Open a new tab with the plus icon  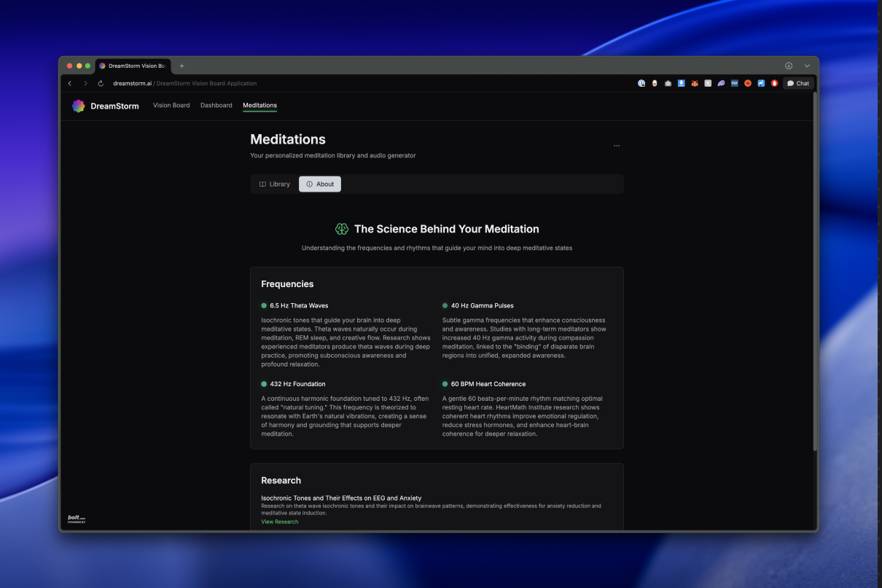click(x=182, y=66)
